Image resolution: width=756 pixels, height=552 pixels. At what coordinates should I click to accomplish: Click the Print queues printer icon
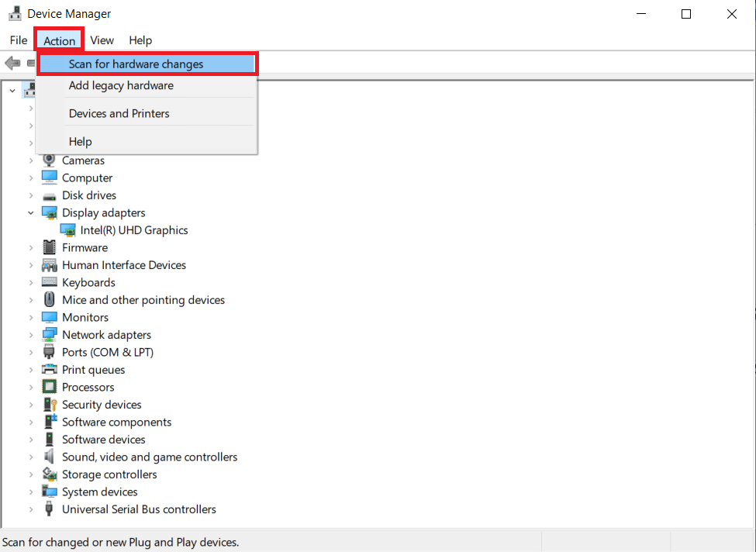[49, 369]
